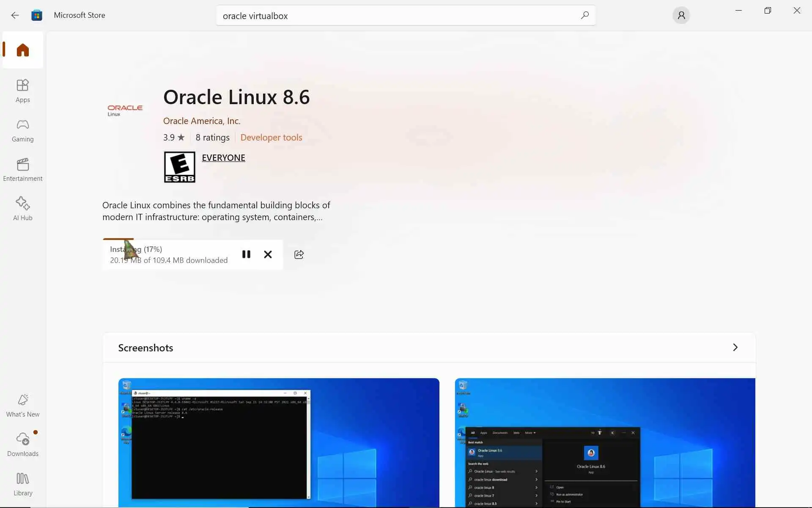The height and width of the screenshot is (508, 812).
Task: Open the terminal screenshot thumbnail
Action: click(279, 442)
